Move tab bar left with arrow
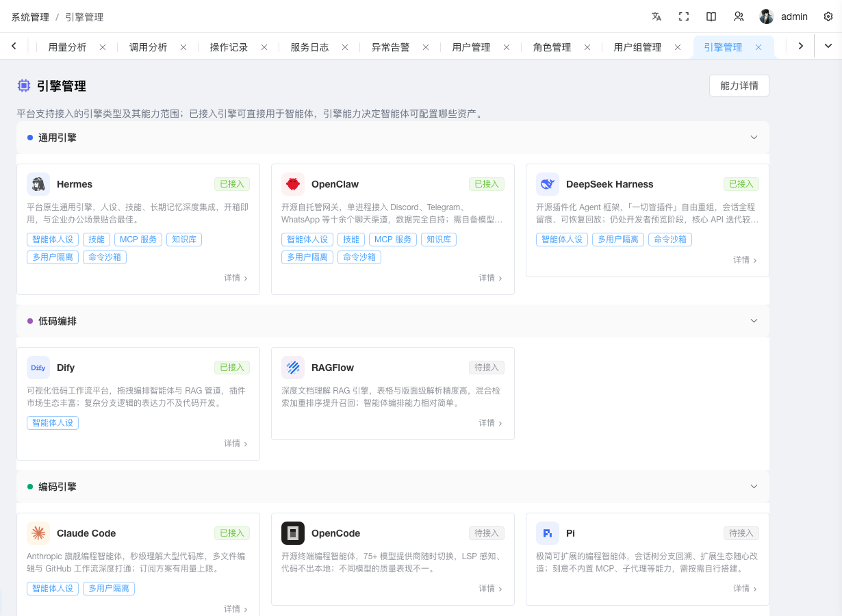Image resolution: width=842 pixels, height=616 pixels. point(14,46)
